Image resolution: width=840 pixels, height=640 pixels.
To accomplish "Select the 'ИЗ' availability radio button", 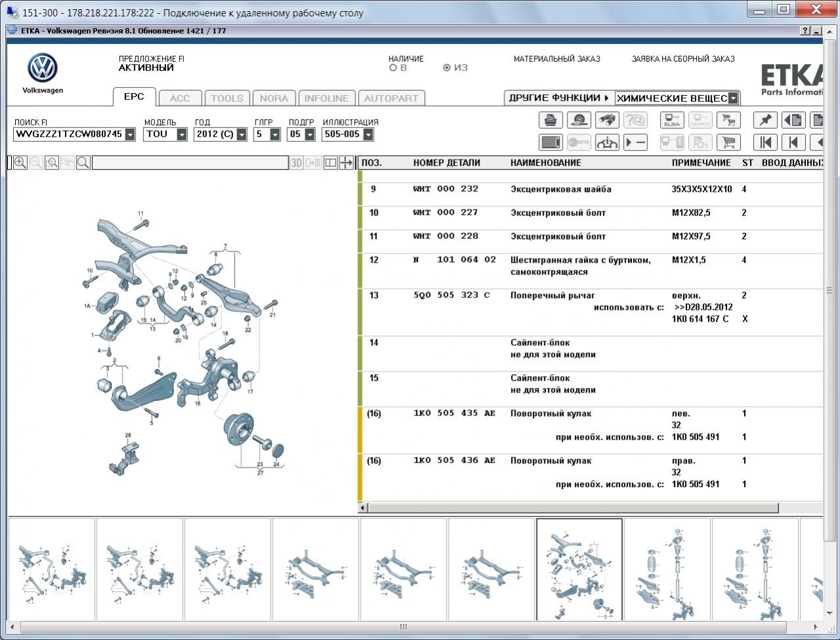I will click(447, 68).
